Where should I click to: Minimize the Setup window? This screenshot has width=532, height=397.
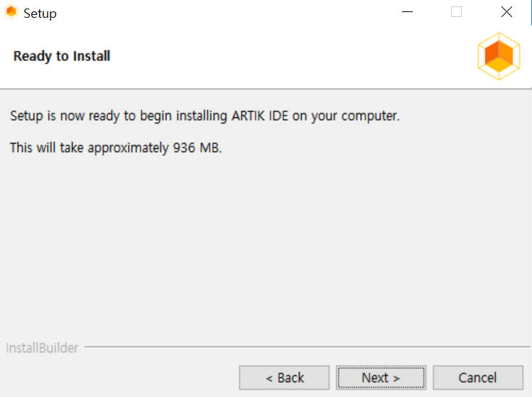(x=407, y=12)
